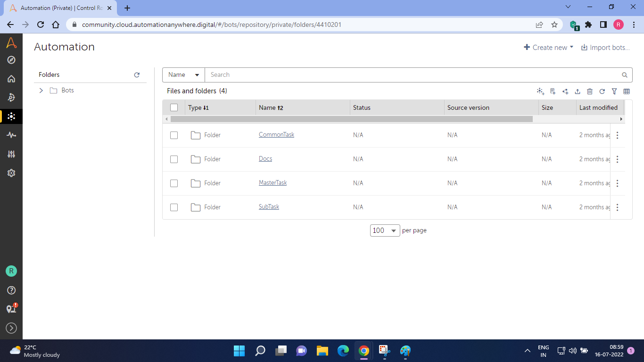
Task: Click Import bots button
Action: [605, 48]
